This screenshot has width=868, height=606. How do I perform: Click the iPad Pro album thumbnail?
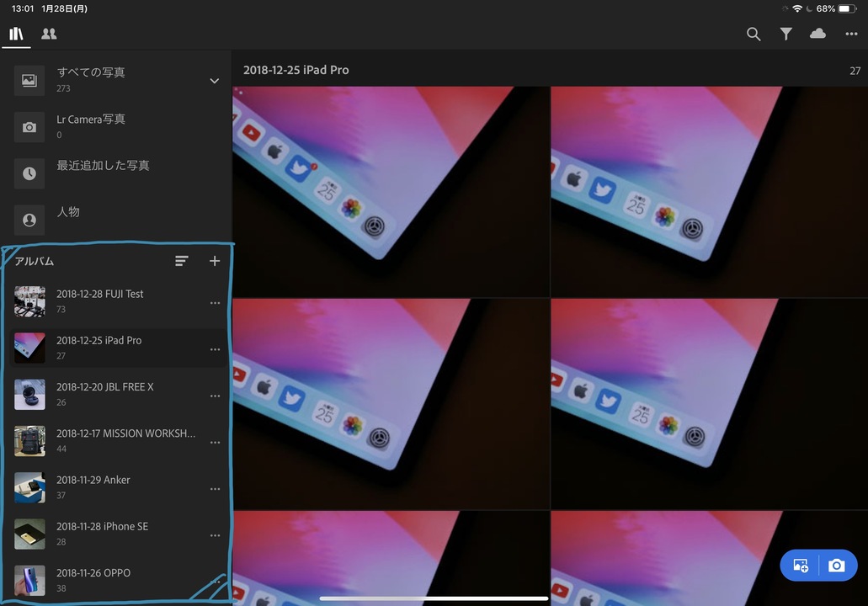29,348
